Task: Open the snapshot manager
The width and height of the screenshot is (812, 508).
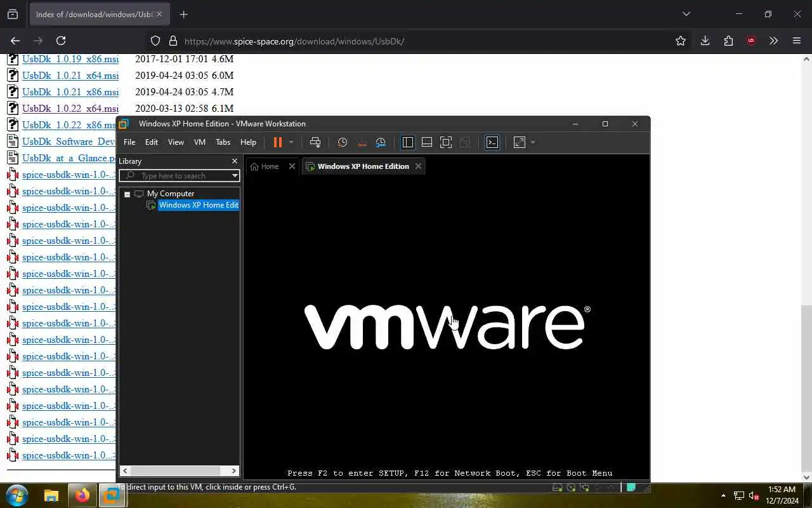Action: point(381,142)
